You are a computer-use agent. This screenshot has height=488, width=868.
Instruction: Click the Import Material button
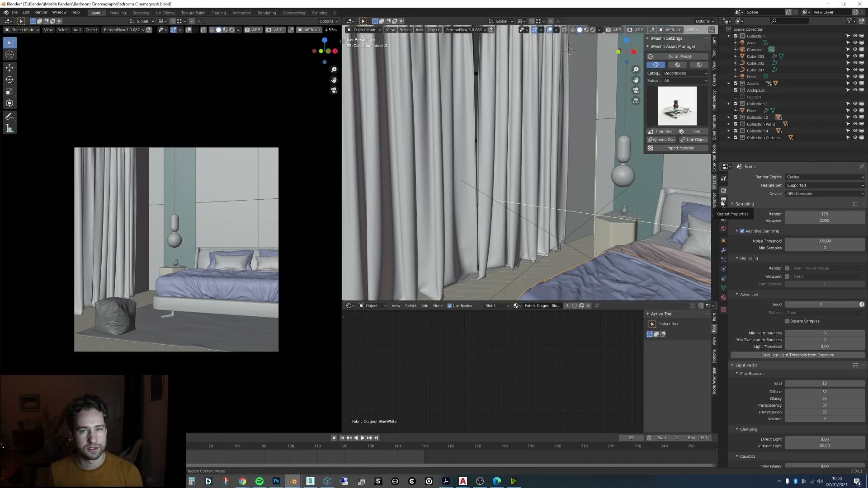pos(677,148)
